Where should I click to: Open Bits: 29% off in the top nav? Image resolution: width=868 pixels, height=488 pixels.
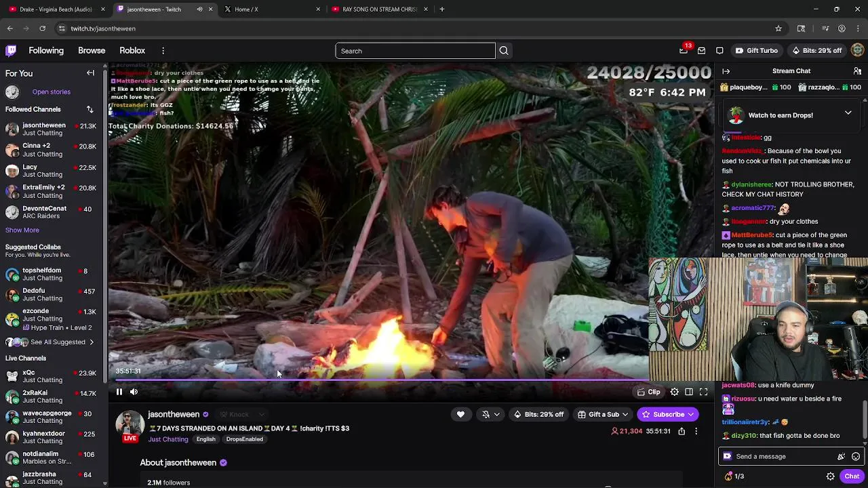point(816,50)
